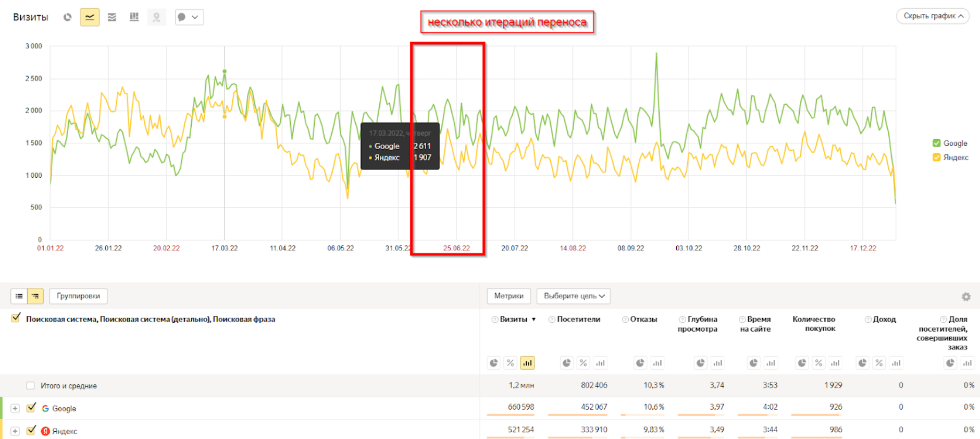Click green Google peak point on chart
This screenshot has width=980, height=439.
[225, 71]
